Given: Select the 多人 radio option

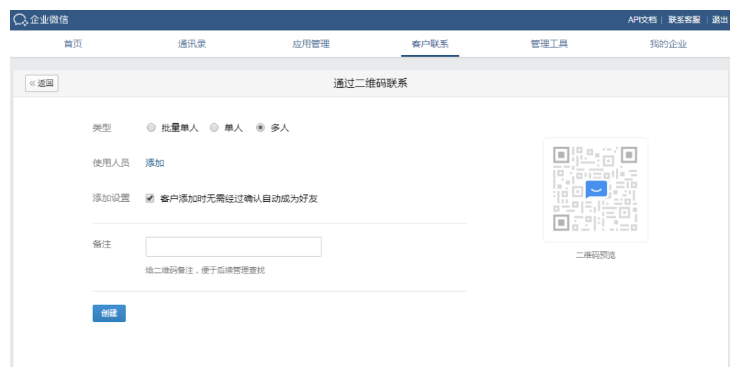Looking at the screenshot, I should point(260,128).
